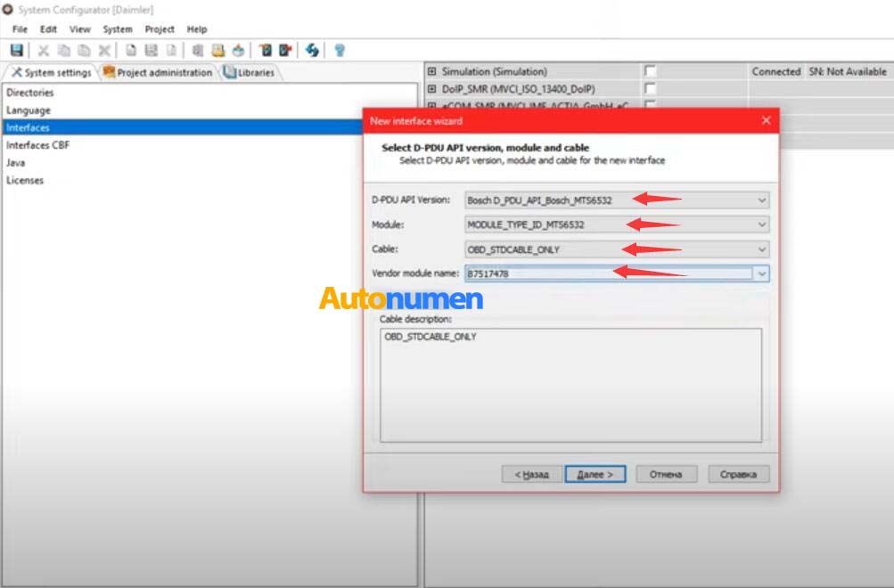The width and height of the screenshot is (894, 588).
Task: Open the Cable dropdown list
Action: 761,249
